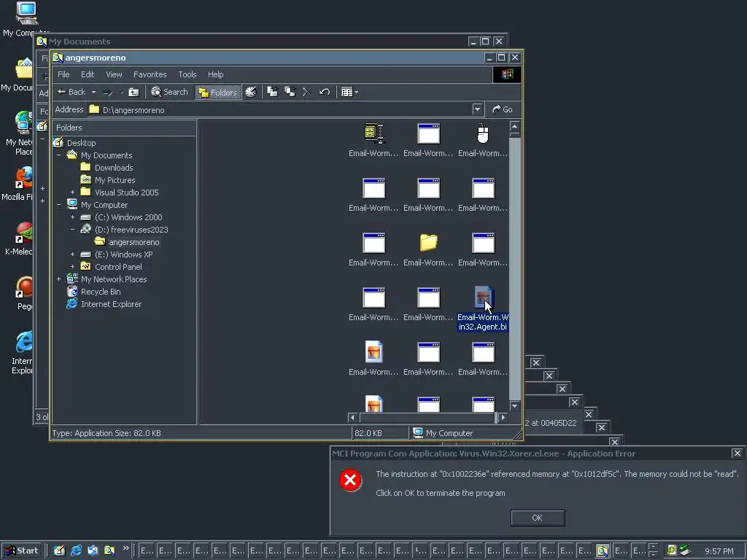Click the Windows flag throbber logo
Image resolution: width=747 pixels, height=560 pixels.
click(x=507, y=74)
